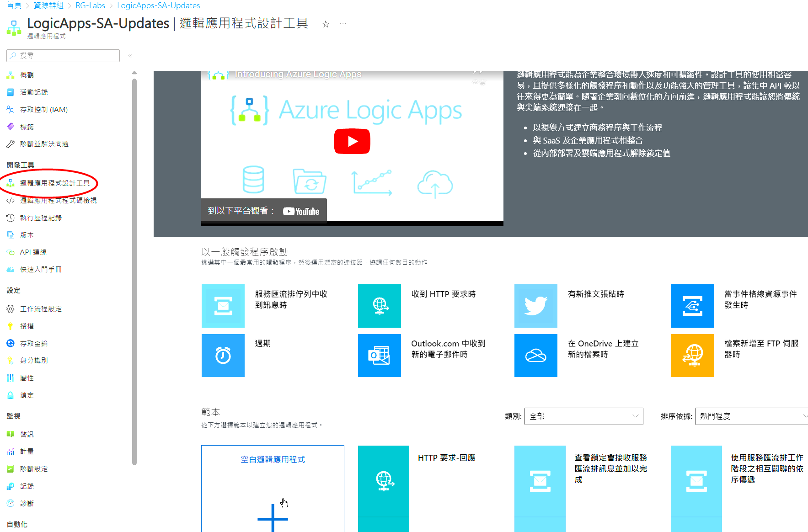Open 診斷並解決問題 menu item
Image resolution: width=808 pixels, height=532 pixels.
coord(44,144)
